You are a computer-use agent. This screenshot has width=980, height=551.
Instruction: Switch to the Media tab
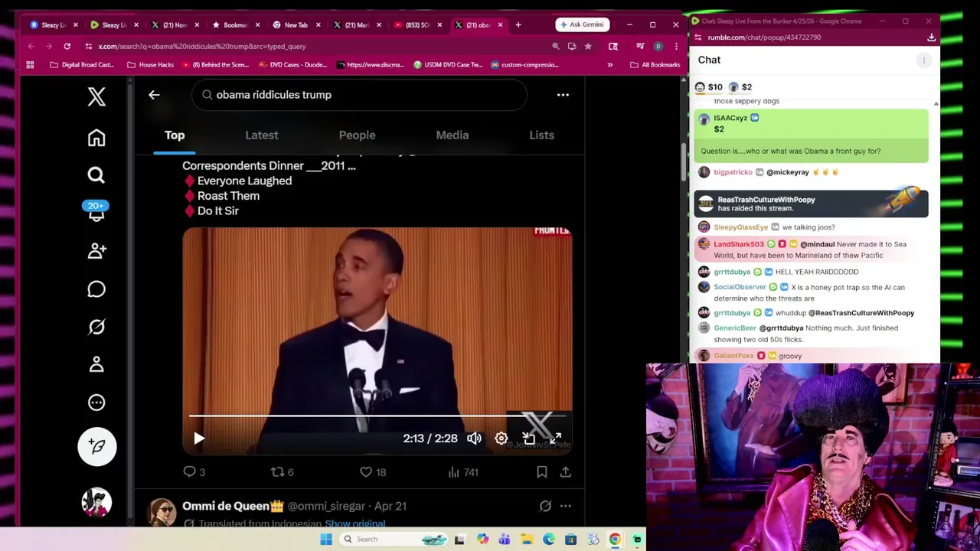pyautogui.click(x=452, y=135)
